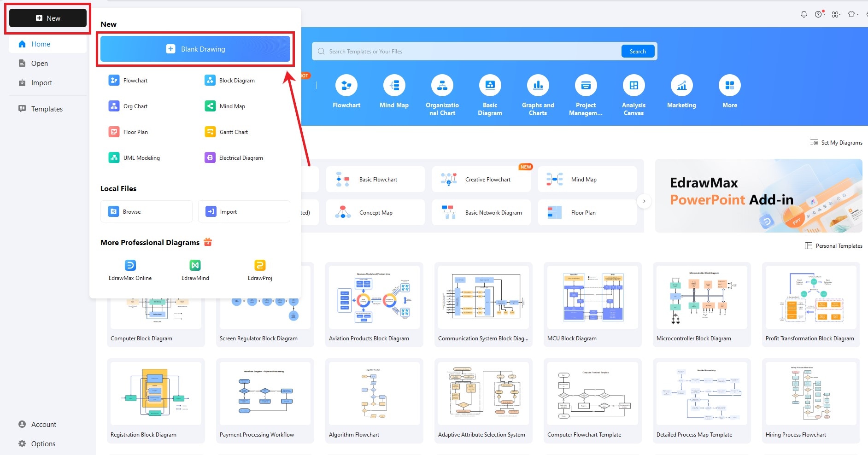The height and width of the screenshot is (455, 868).
Task: Open Flowchart category in the blue banner
Action: tap(346, 92)
